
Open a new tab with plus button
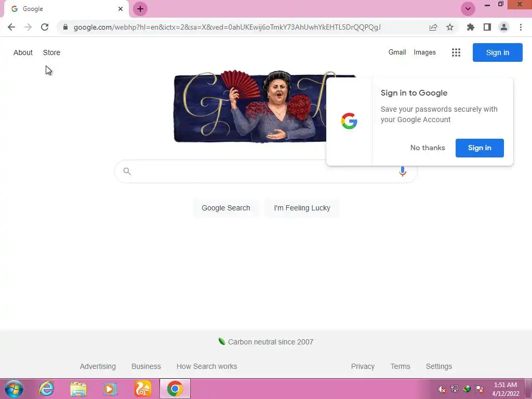point(140,9)
